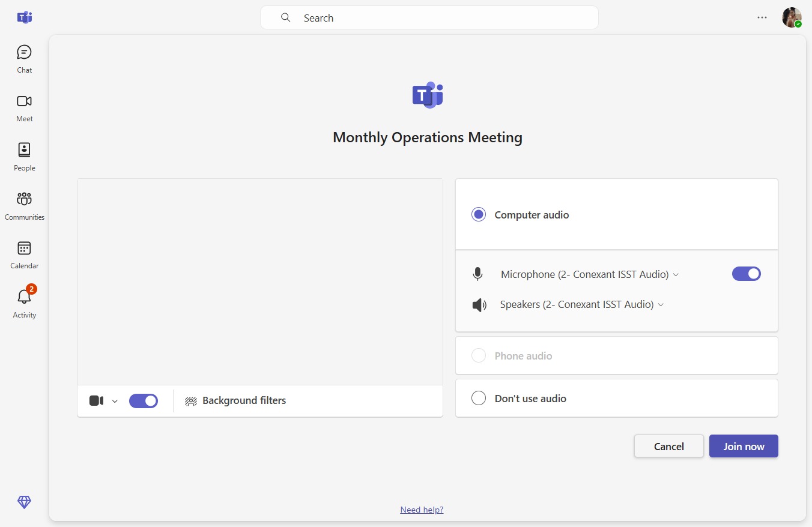Screen dimensions: 812x527
Task: Open the profile picture account menu
Action: [792, 17]
